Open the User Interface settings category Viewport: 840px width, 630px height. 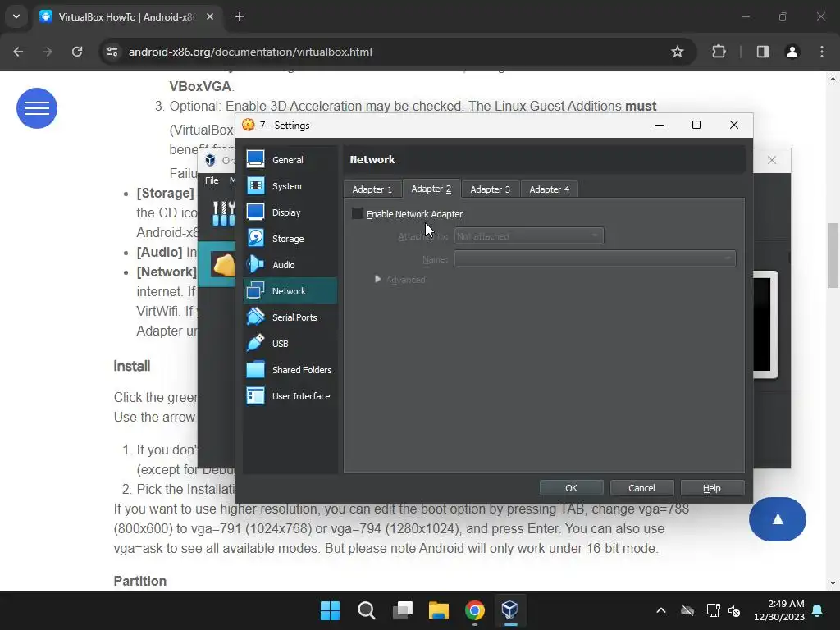[290, 396]
